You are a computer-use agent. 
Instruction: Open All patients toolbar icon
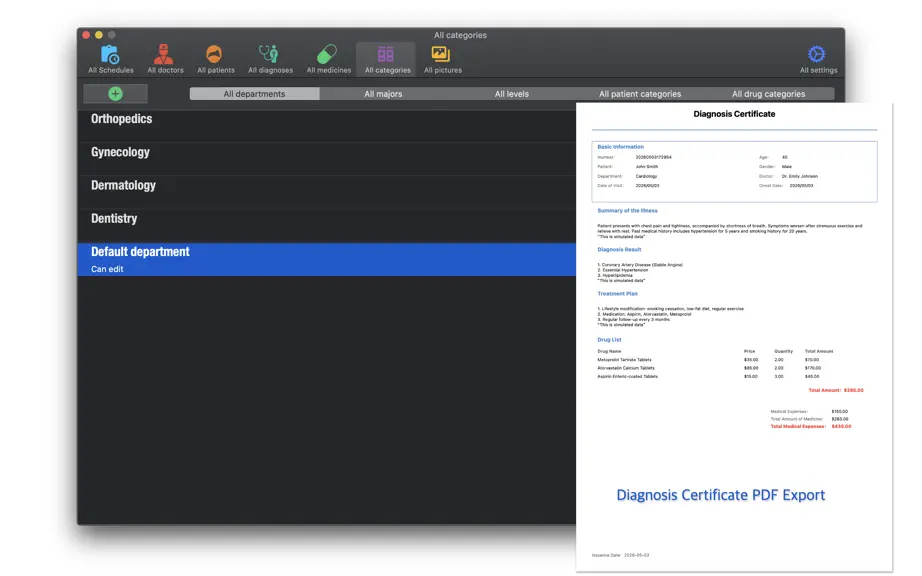[x=215, y=59]
